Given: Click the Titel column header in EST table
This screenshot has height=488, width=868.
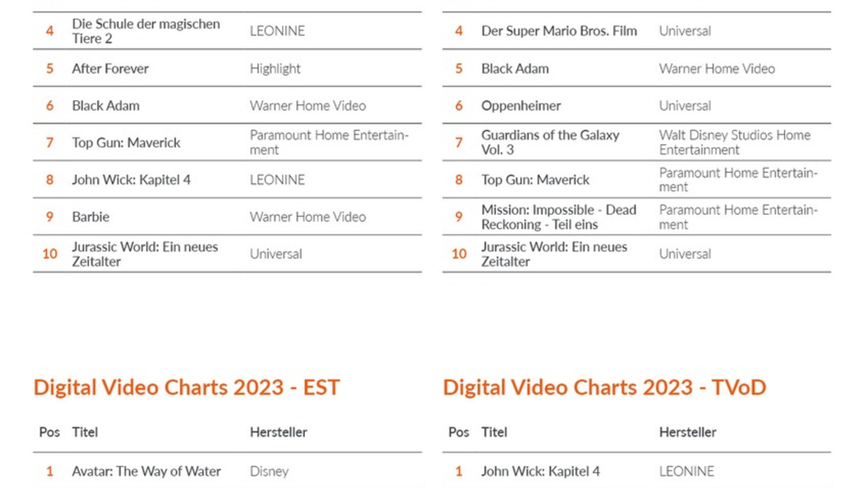Looking at the screenshot, I should click(x=85, y=432).
